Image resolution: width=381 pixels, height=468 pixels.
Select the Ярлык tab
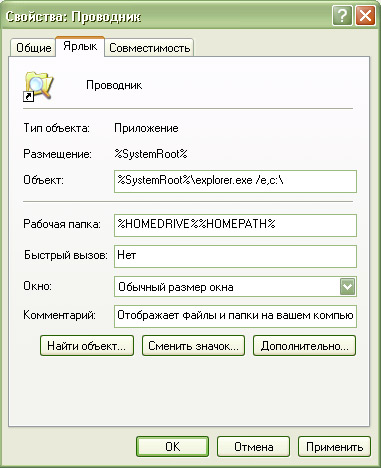click(80, 46)
